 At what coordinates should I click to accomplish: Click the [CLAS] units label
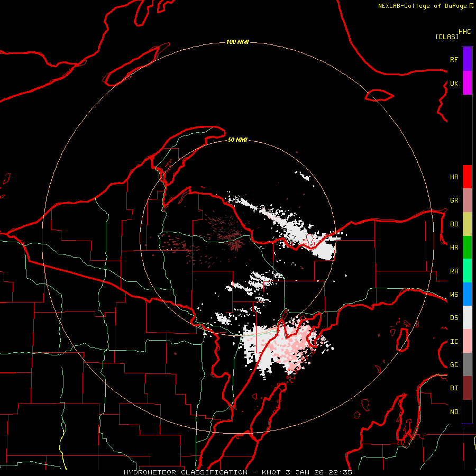click(447, 36)
